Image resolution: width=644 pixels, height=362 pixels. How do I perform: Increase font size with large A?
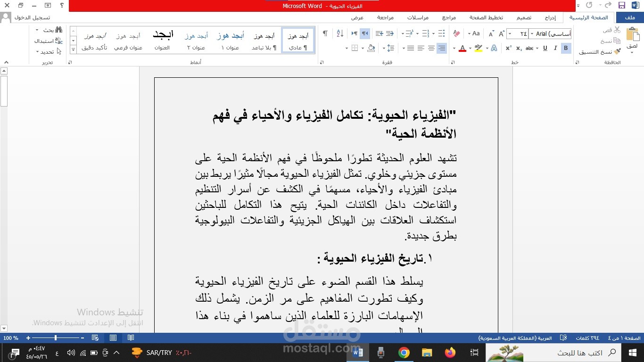click(x=501, y=33)
